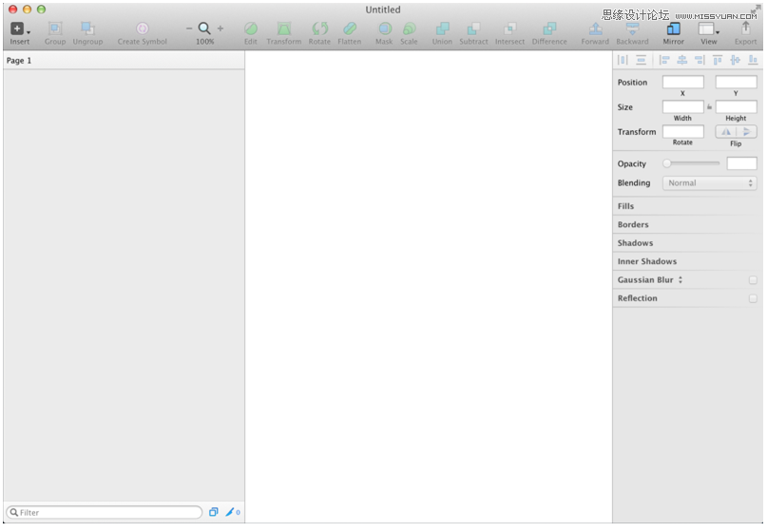Click the Rotate angle field

[x=682, y=131]
